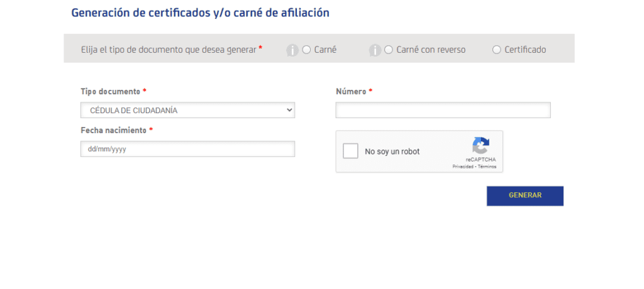This screenshot has height=289, width=644.
Task: Click the info icon beside Carné option
Action: tap(292, 50)
